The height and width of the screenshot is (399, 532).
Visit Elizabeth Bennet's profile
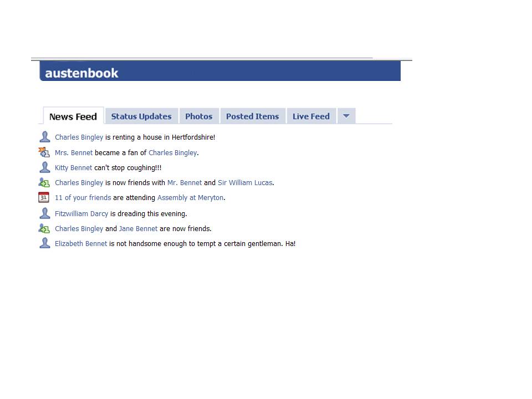(x=81, y=244)
